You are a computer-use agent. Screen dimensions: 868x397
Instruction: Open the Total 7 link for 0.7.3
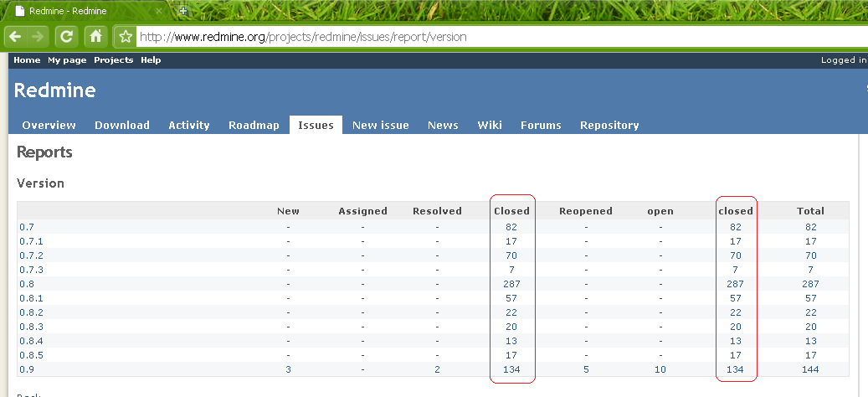pyautogui.click(x=811, y=270)
